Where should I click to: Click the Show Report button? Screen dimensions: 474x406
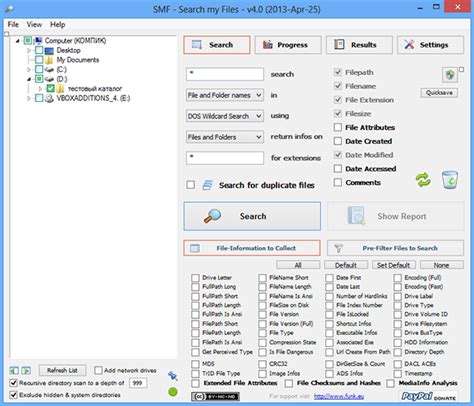395,216
